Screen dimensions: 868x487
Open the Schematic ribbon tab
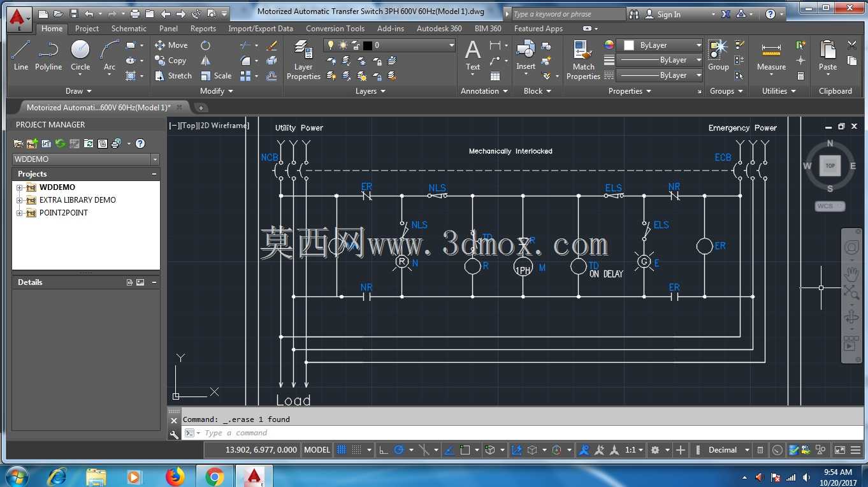click(129, 29)
